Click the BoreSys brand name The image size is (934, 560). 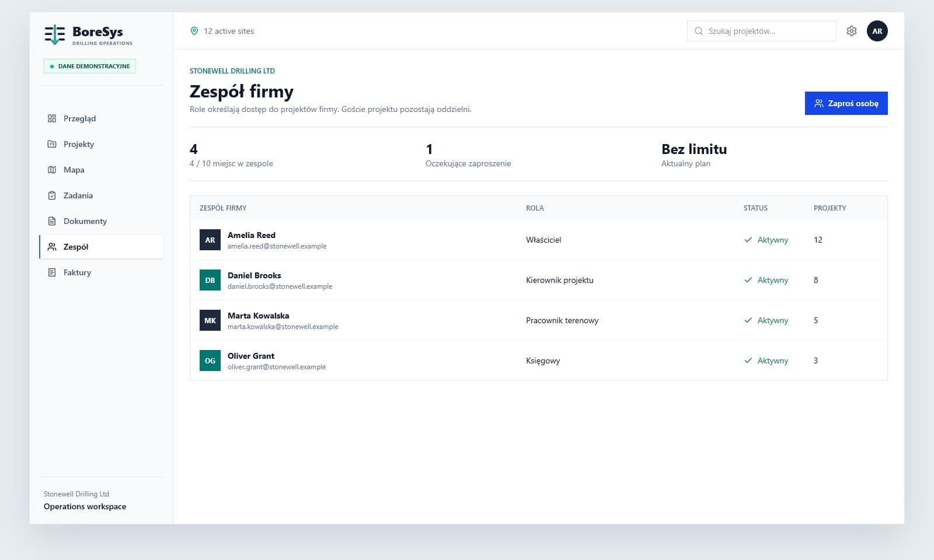97,32
